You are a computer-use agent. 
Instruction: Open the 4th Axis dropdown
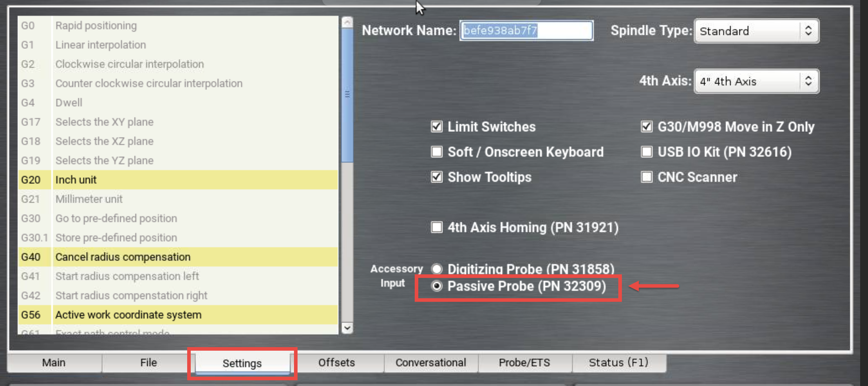click(756, 81)
